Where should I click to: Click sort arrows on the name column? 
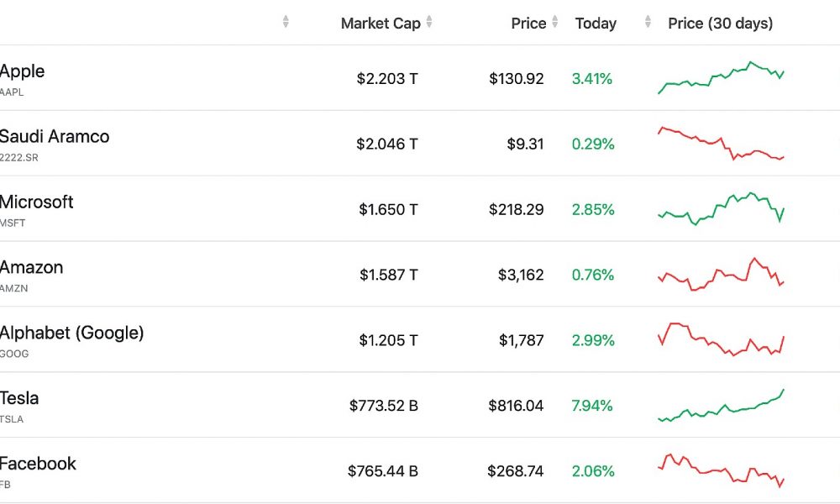[286, 22]
